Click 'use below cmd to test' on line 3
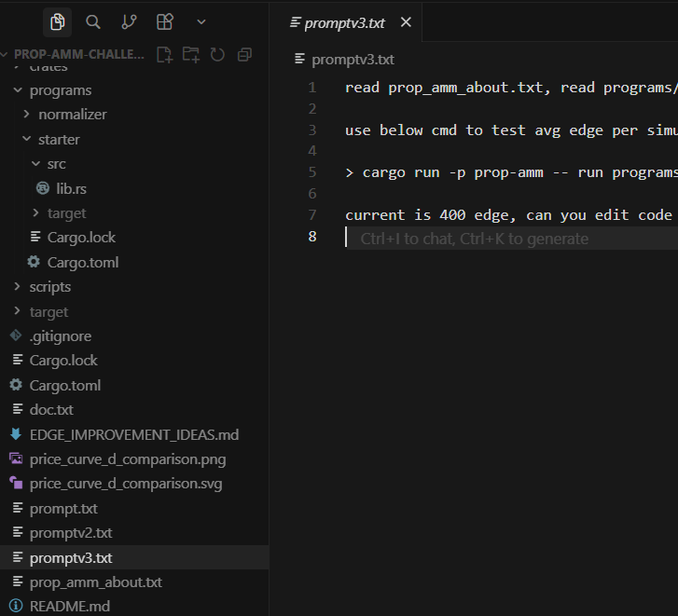678x616 pixels. (x=435, y=130)
